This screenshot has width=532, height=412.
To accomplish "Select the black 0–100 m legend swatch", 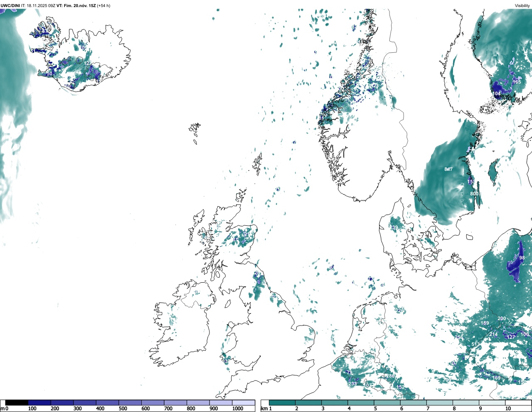I will click(17, 403).
